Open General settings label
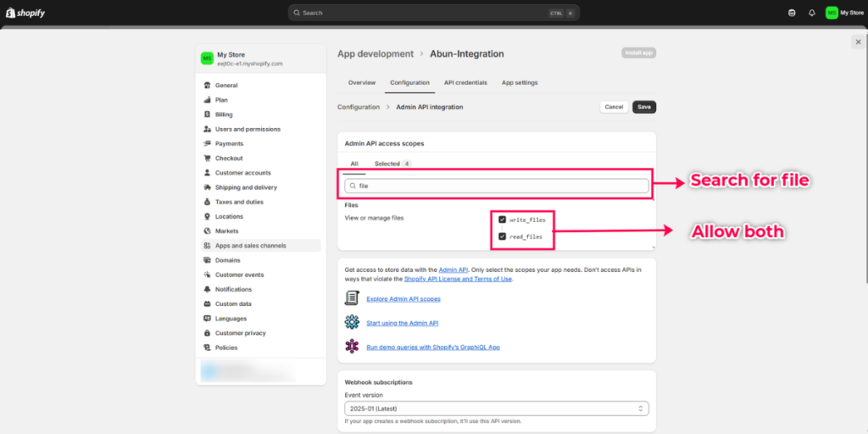The width and height of the screenshot is (868, 434). click(226, 86)
